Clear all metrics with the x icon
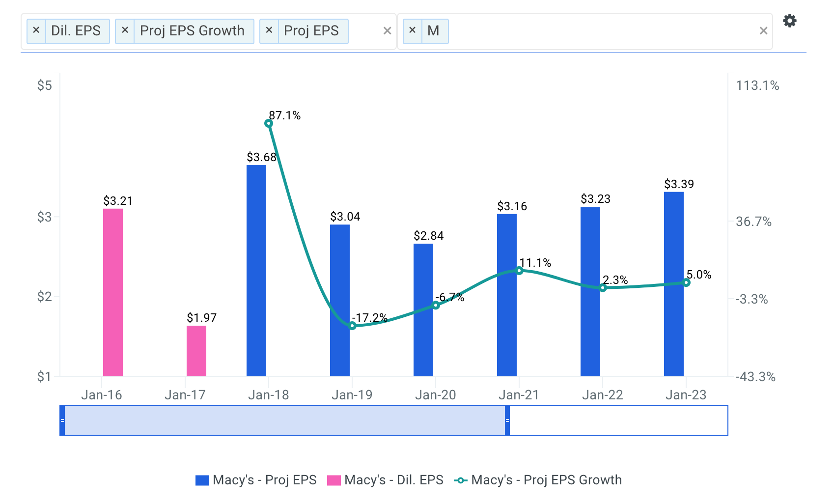 point(387,31)
